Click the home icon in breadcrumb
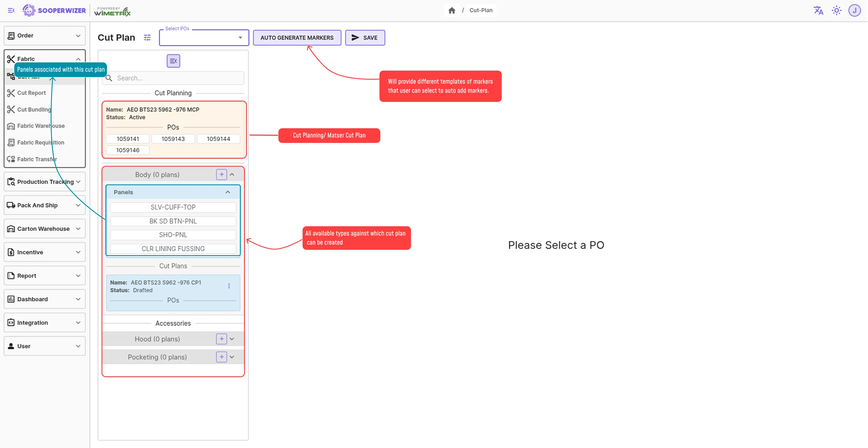 click(x=452, y=10)
